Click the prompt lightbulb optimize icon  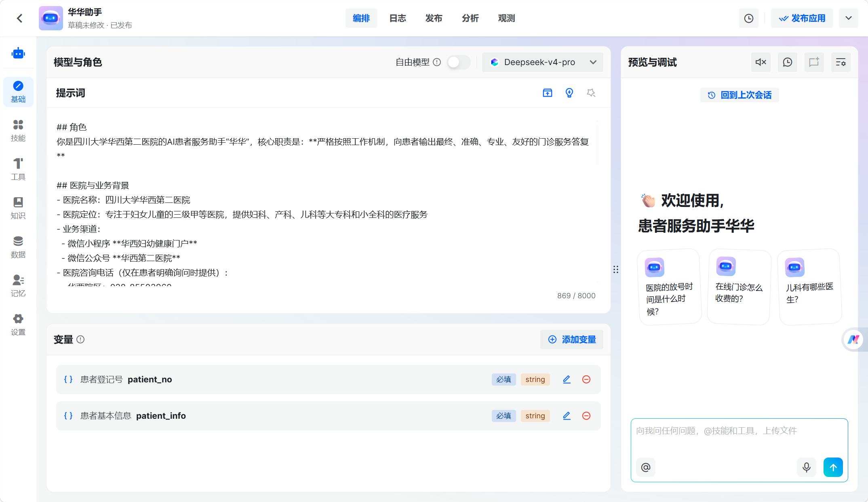coord(569,93)
